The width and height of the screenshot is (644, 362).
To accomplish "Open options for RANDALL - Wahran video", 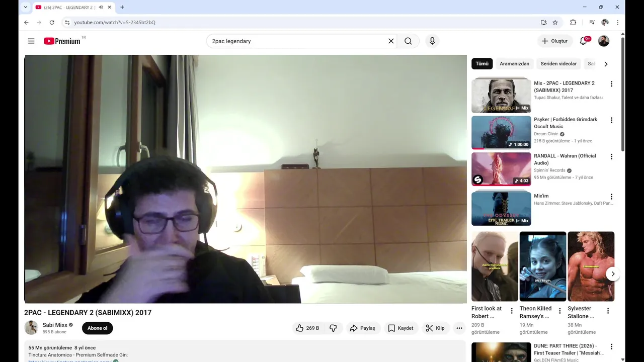I will (x=611, y=157).
